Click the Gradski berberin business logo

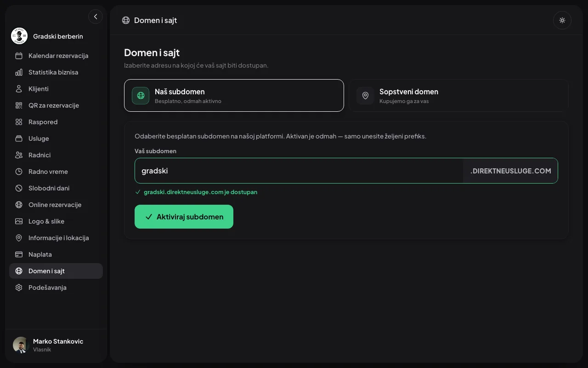pos(19,36)
